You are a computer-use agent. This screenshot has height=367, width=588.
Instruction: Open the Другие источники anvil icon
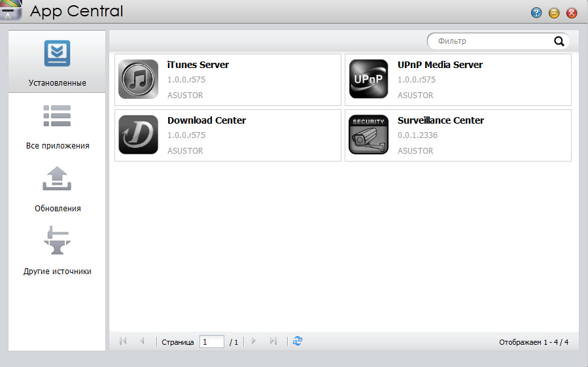57,241
